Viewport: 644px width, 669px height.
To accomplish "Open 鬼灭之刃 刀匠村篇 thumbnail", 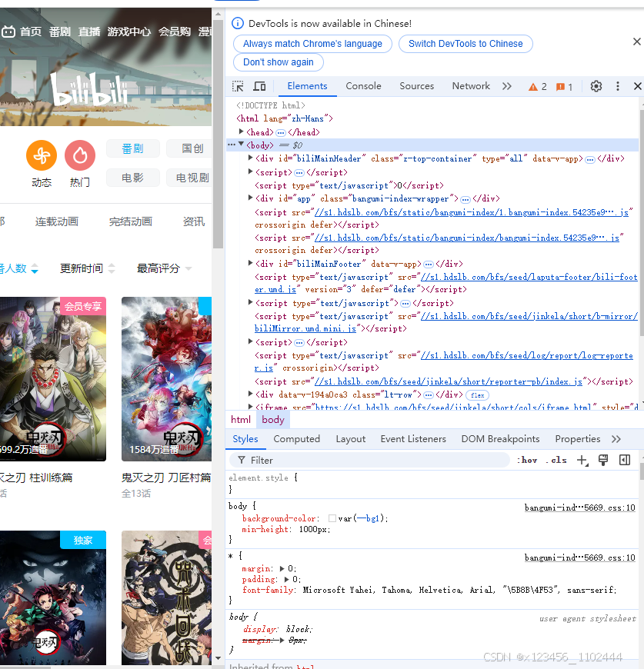I will [166, 379].
